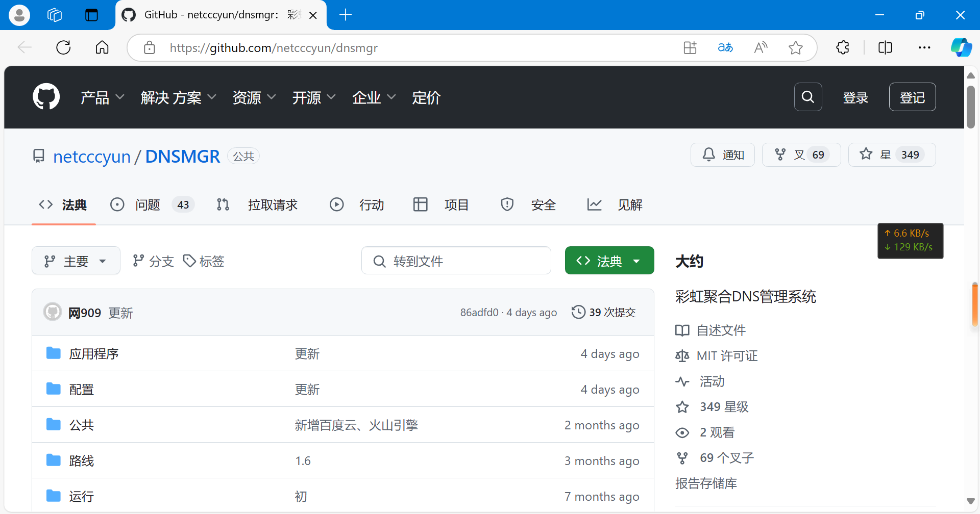Open the translate page icon in address bar

[x=725, y=48]
